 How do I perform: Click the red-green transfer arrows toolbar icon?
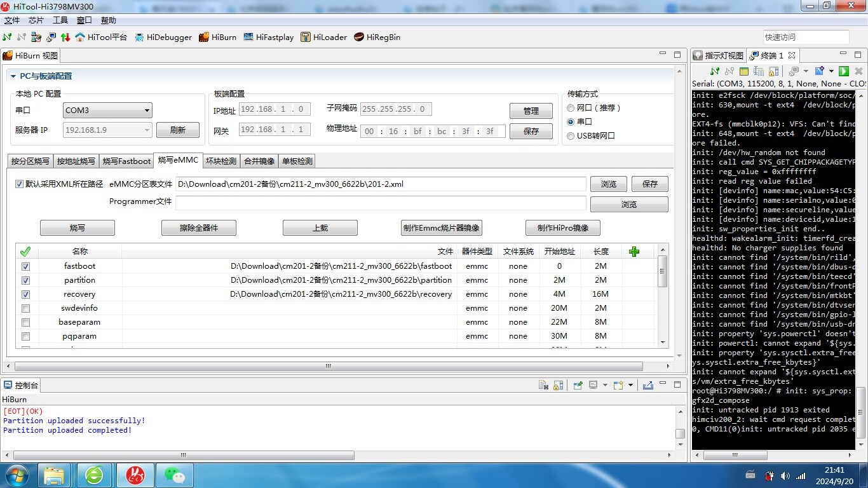pyautogui.click(x=65, y=37)
